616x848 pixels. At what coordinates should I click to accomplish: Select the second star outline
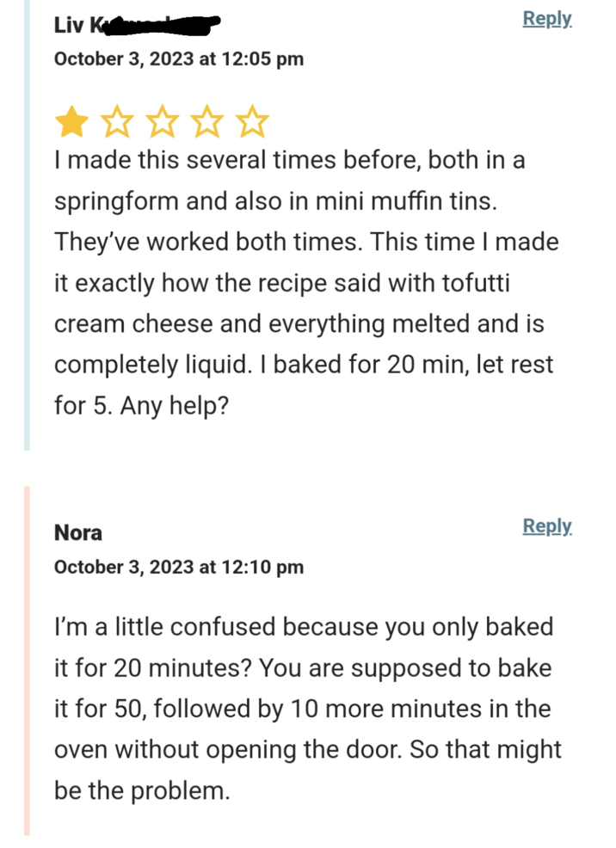pos(118,121)
